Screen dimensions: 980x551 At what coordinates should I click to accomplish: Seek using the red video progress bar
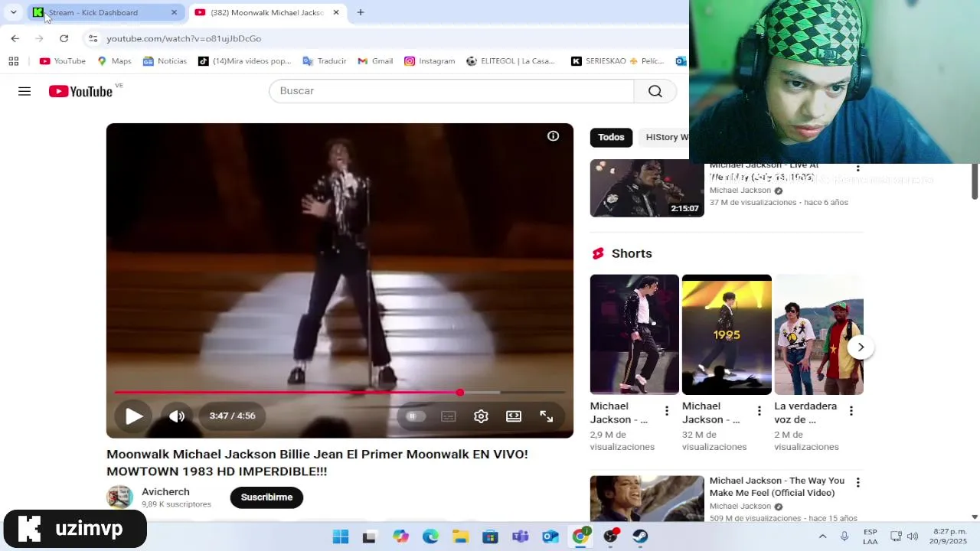[340, 393]
